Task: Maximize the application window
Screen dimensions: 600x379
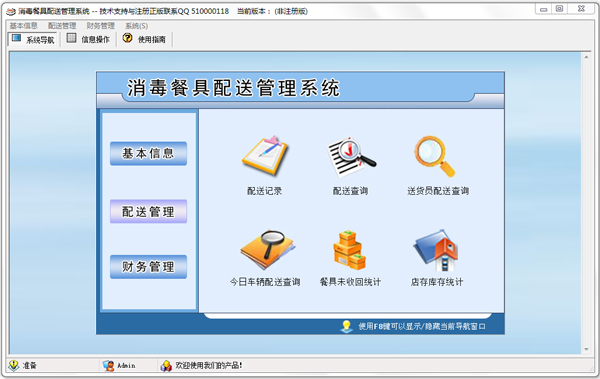Action: click(559, 9)
